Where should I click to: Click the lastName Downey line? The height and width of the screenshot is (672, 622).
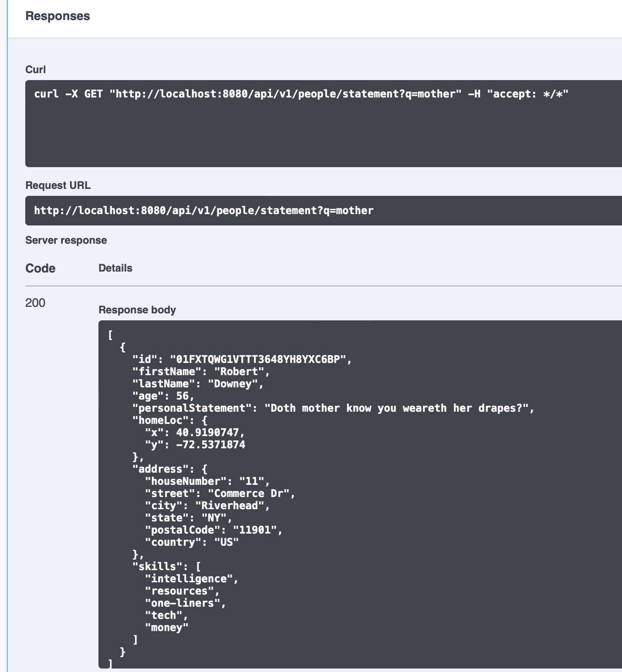point(198,384)
